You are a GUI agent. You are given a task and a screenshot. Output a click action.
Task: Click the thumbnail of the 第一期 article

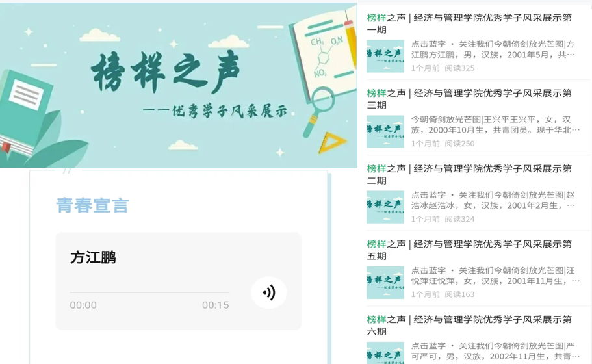385,57
